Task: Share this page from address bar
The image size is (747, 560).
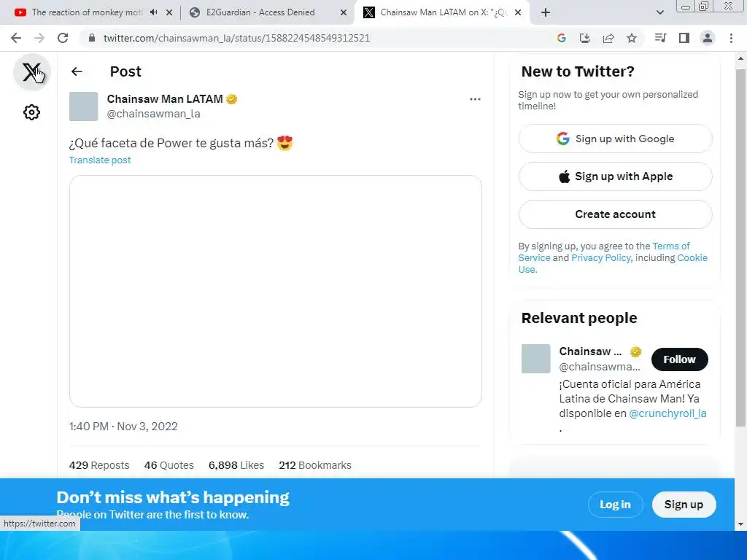Action: (608, 38)
